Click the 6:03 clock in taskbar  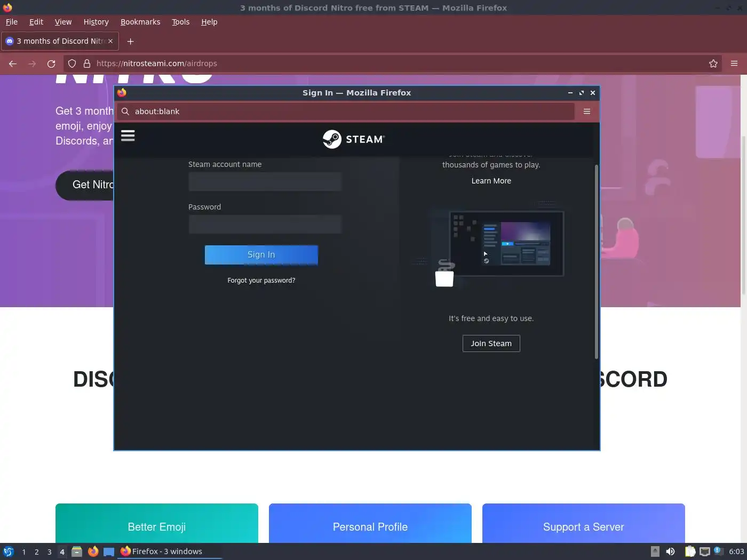click(x=736, y=551)
